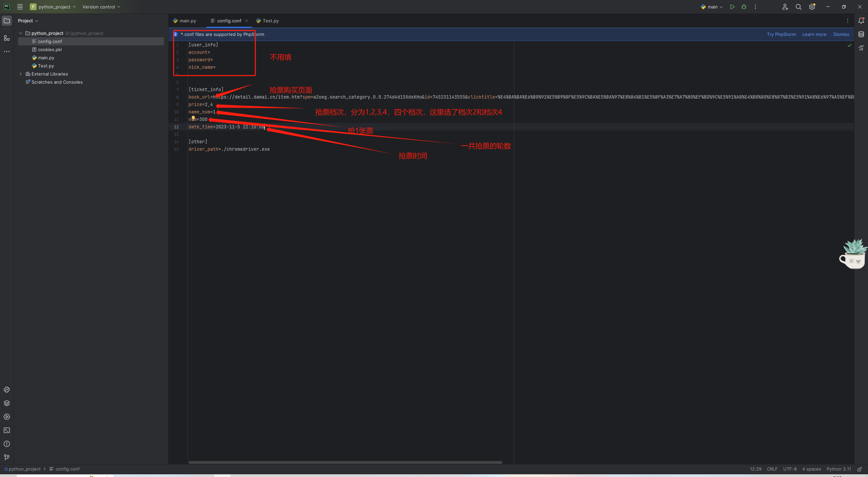Open the Git version control tool window
The height and width of the screenshot is (477, 868).
[7, 457]
